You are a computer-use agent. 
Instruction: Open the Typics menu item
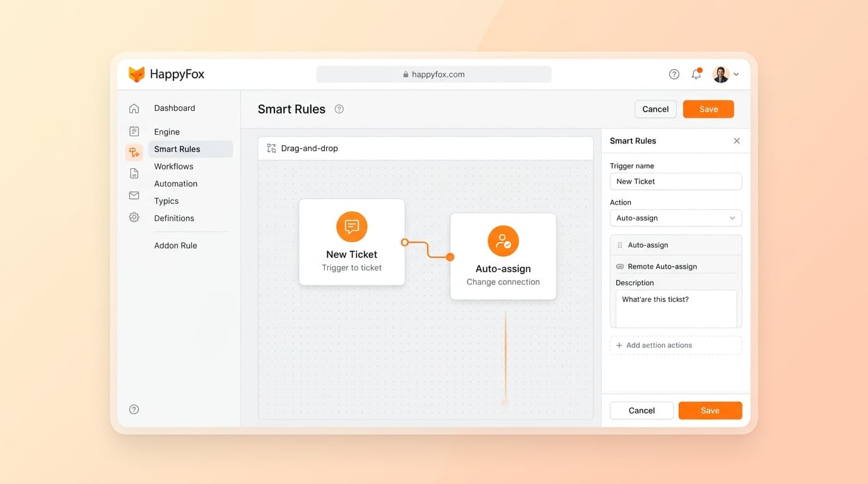[167, 201]
